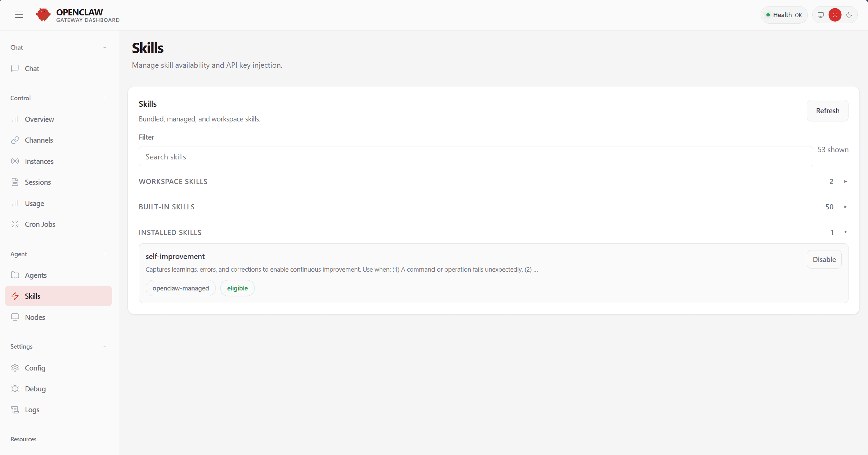This screenshot has width=868, height=455.
Task: Expand the Built-in Skills section
Action: point(845,207)
